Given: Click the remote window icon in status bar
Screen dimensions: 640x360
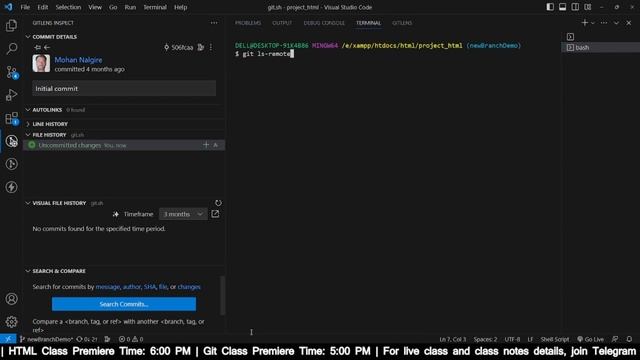Looking at the screenshot, I should tap(8, 339).
